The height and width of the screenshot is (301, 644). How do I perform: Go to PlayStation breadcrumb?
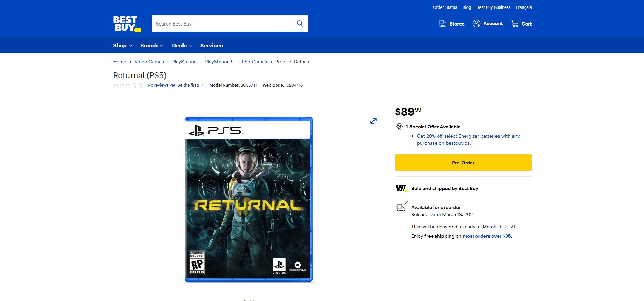point(185,62)
